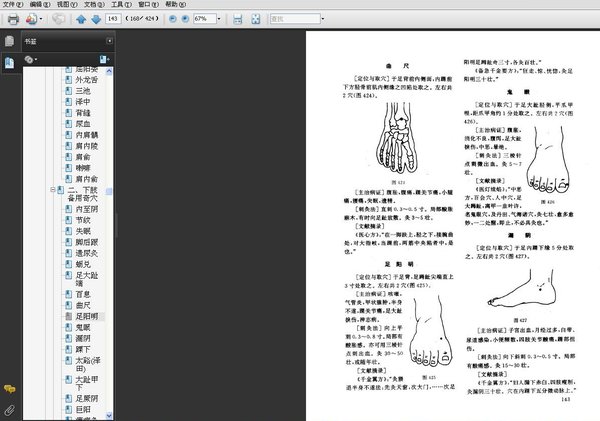Viewport: 600px width, 421px height.
Task: Click the zoom out button
Action: click(x=173, y=18)
